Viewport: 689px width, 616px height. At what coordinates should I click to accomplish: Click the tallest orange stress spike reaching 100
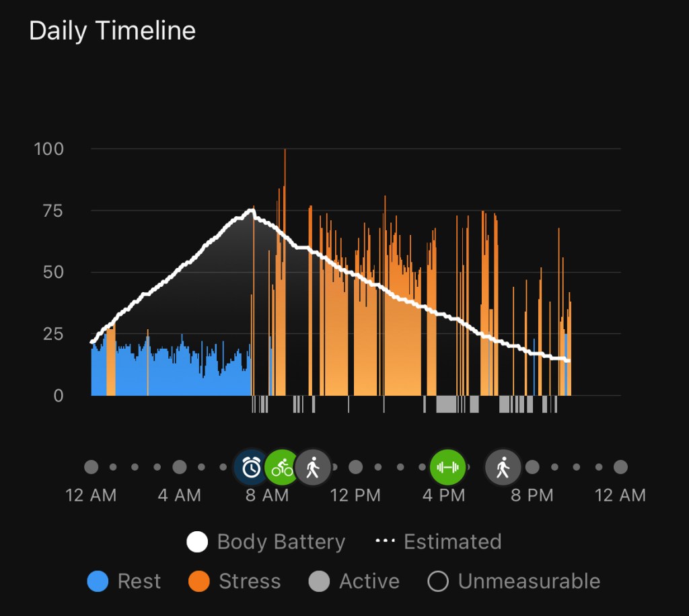(x=285, y=152)
